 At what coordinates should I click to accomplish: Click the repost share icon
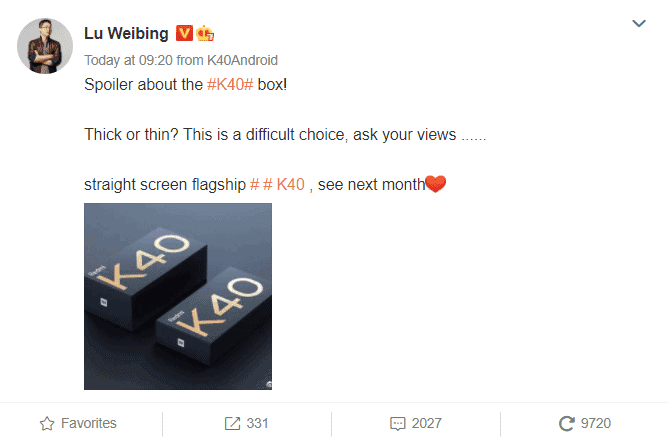(x=233, y=423)
